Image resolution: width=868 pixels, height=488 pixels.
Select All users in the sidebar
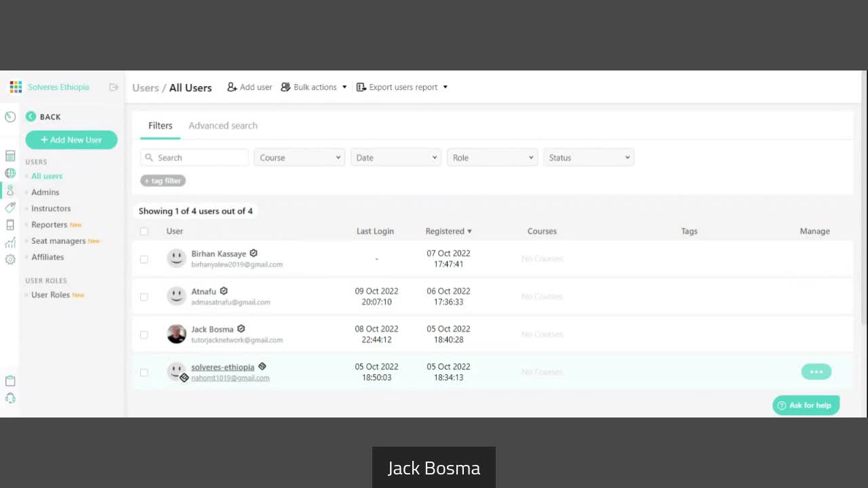(x=47, y=176)
